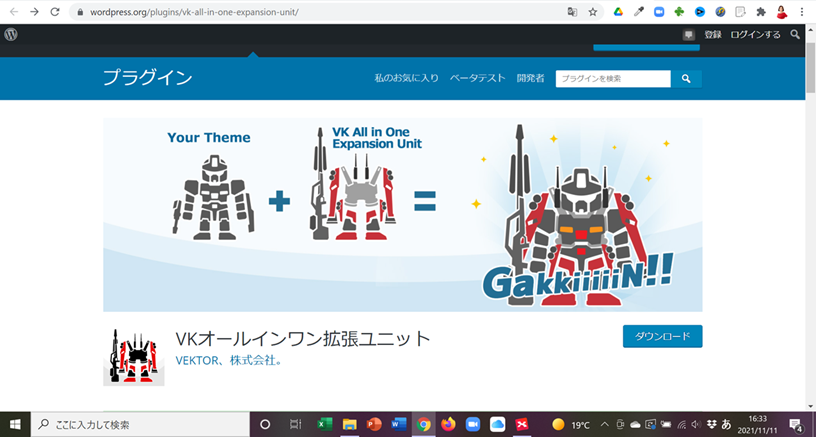Toggle the あ Japanese IME indicator
Screen dimensions: 816x437
726,425
